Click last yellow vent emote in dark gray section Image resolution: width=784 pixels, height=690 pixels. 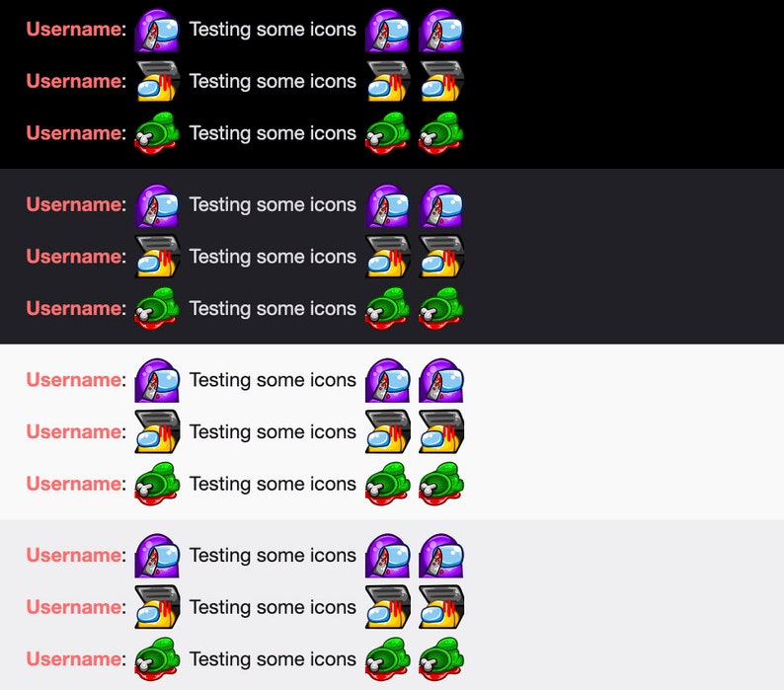point(441,257)
